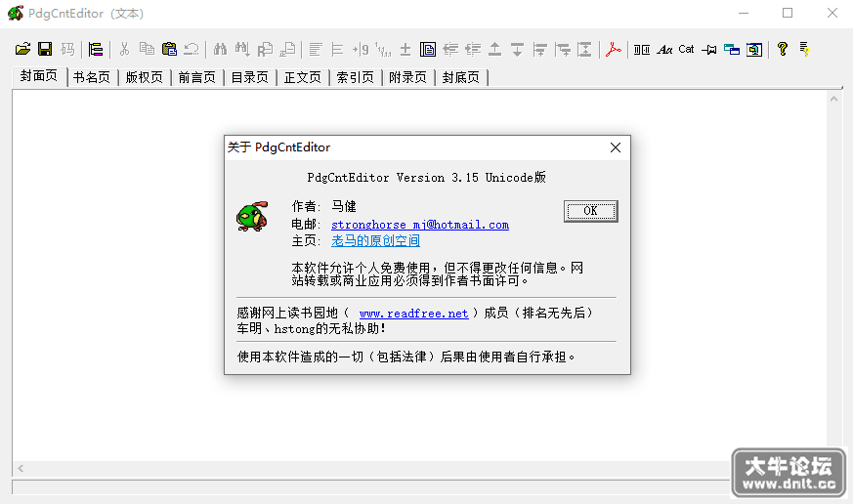The image size is (853, 504).
Task: Click the left-aligned text lines icon
Action: [316, 49]
